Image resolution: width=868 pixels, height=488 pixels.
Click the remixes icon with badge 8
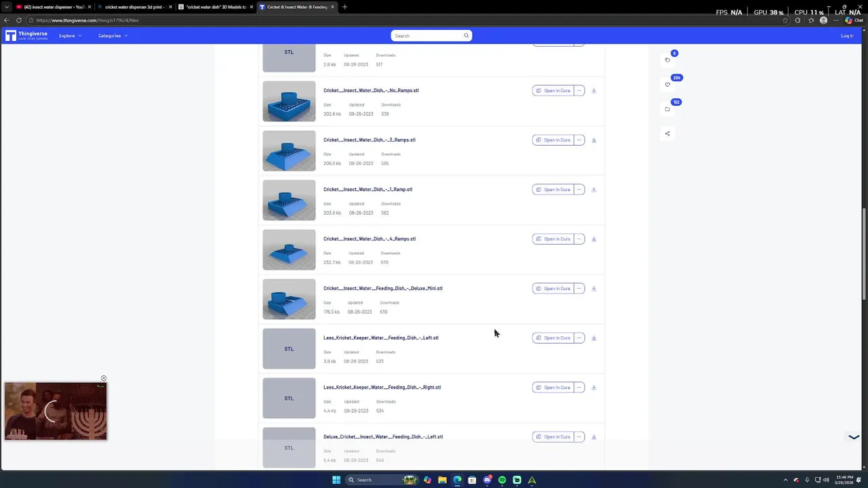[x=667, y=60]
